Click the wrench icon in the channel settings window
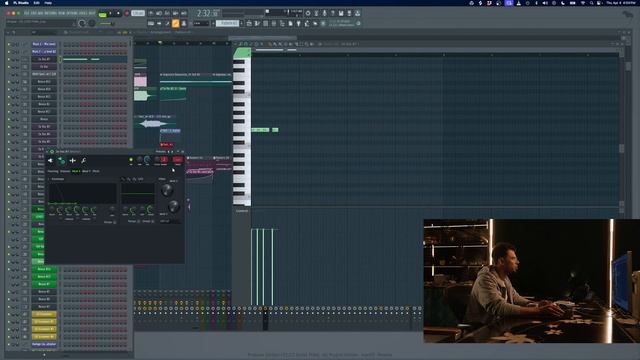The width and height of the screenshot is (640, 360). (83, 160)
